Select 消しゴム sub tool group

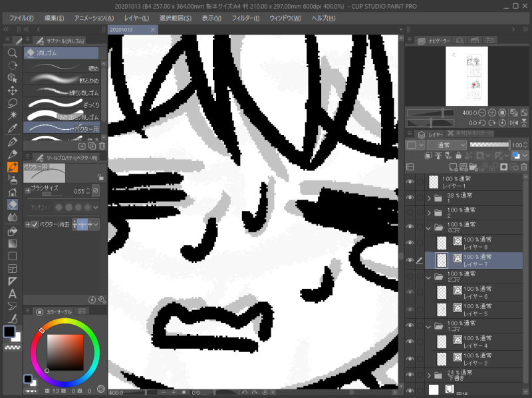61,53
